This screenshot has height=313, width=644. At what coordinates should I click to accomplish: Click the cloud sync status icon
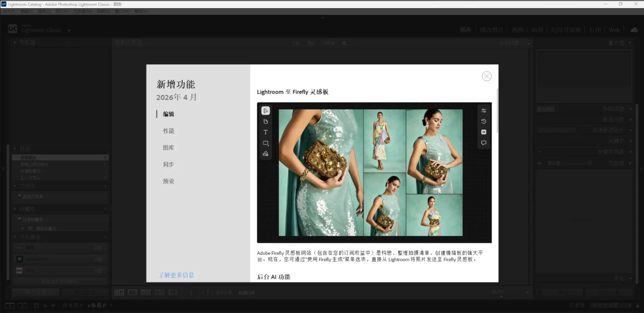point(634,30)
